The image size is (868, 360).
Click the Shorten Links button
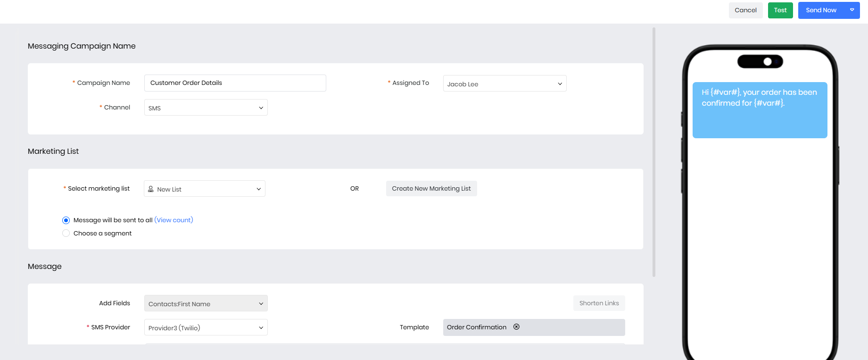[x=599, y=303]
